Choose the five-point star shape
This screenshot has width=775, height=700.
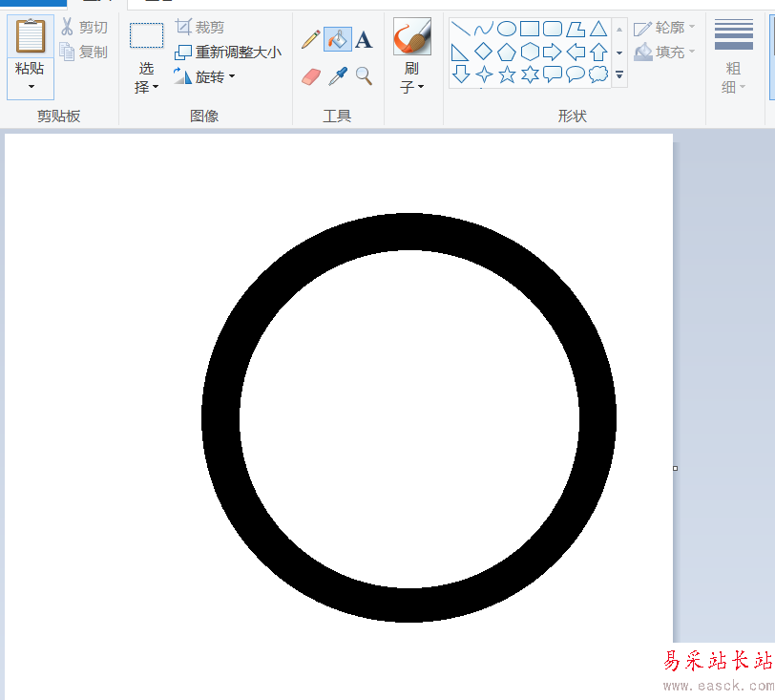[507, 74]
